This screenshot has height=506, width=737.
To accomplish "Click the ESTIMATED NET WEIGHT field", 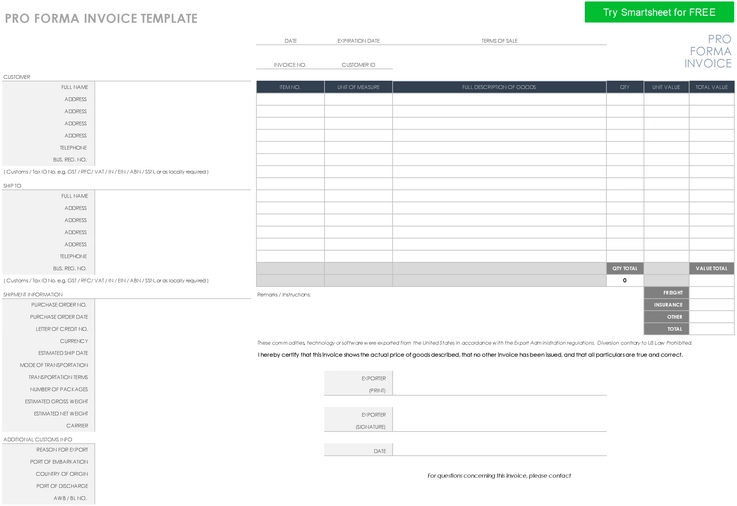I will 173,413.
